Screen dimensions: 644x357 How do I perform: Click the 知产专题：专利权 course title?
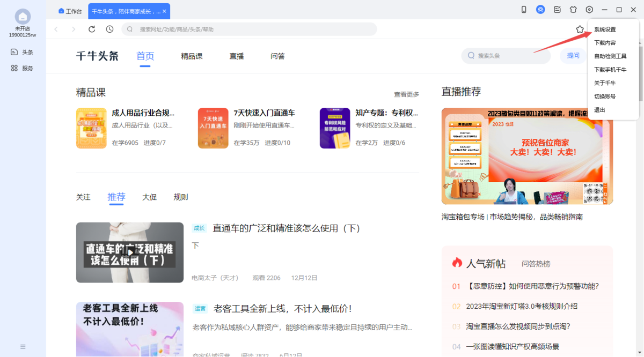point(386,113)
